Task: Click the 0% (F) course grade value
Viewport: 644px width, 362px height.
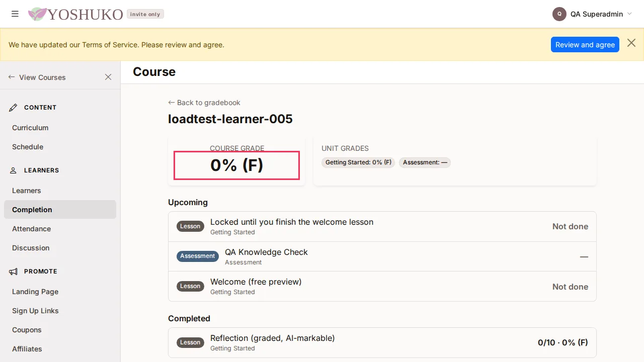Action: pos(237,165)
